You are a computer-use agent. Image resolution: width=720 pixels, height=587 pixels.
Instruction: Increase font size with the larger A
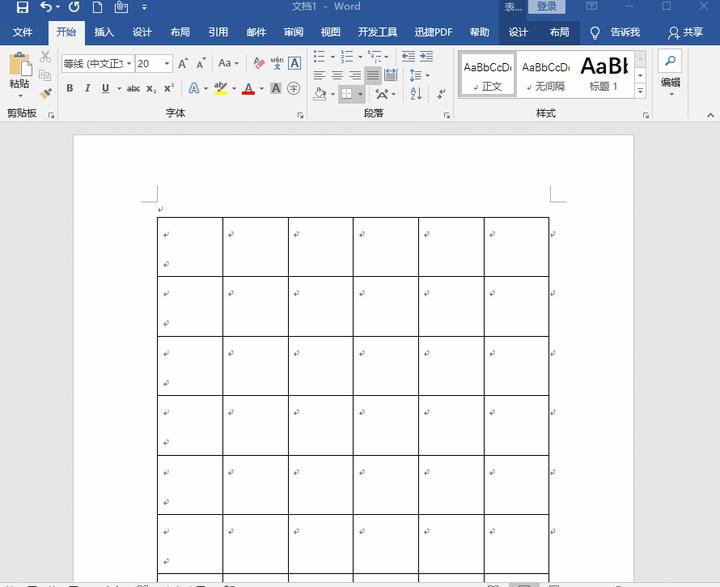coord(183,63)
